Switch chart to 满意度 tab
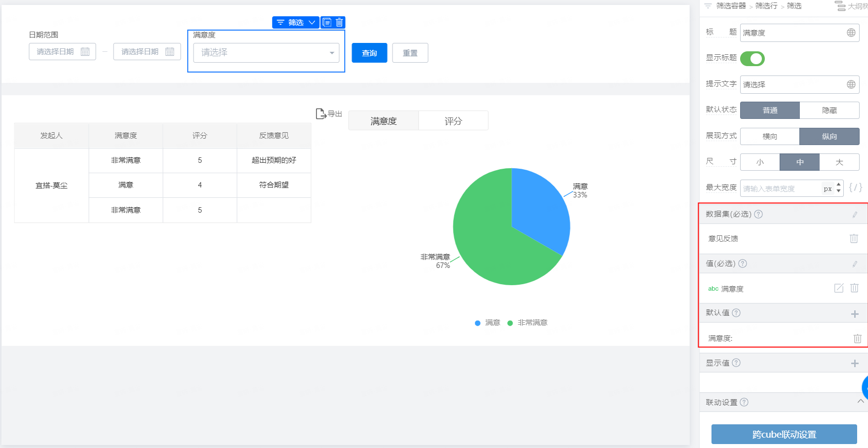868x448 pixels. [384, 121]
